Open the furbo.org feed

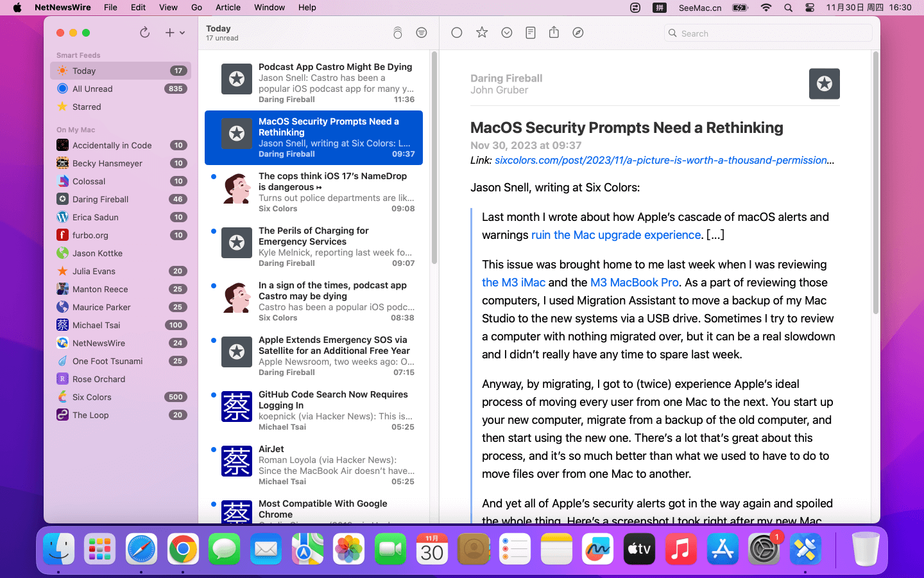click(121, 235)
